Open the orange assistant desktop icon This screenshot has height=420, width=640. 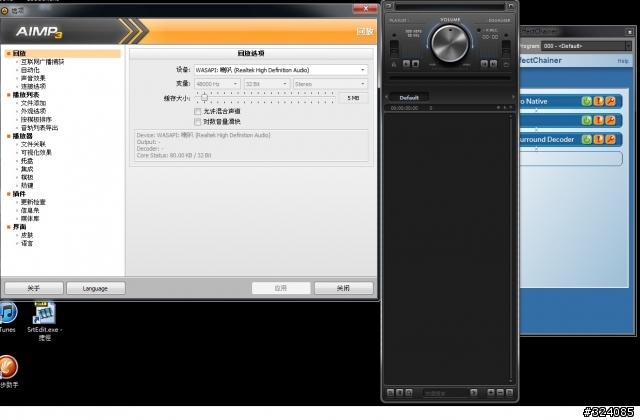tap(9, 371)
